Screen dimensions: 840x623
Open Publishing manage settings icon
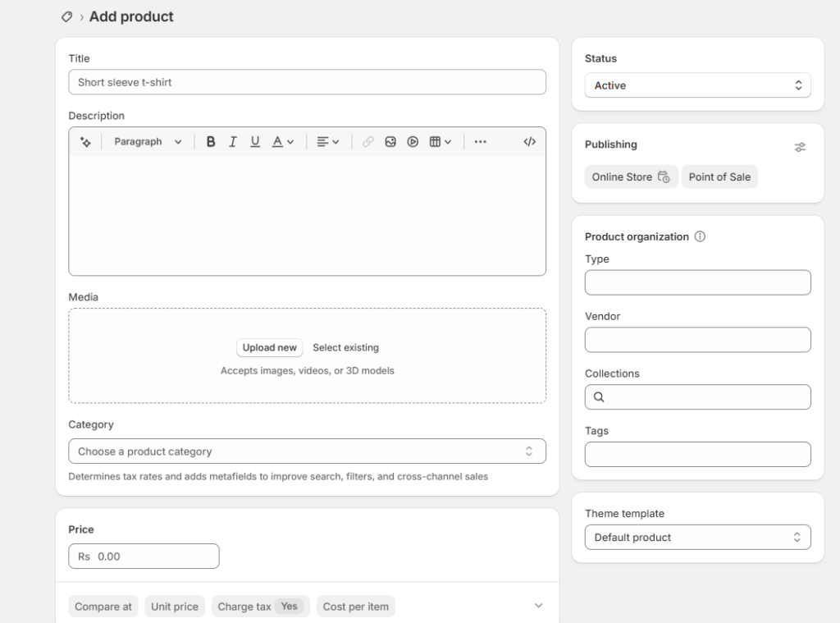(x=800, y=147)
